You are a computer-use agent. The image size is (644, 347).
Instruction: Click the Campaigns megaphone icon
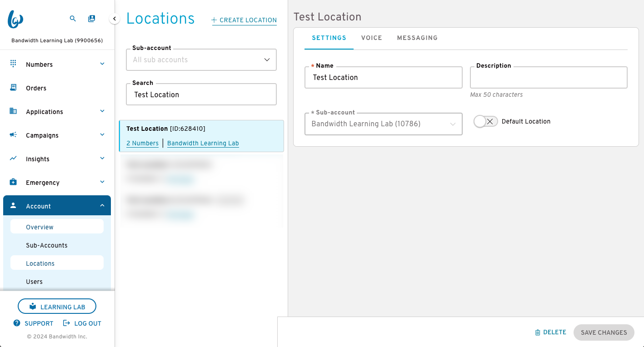pos(13,135)
